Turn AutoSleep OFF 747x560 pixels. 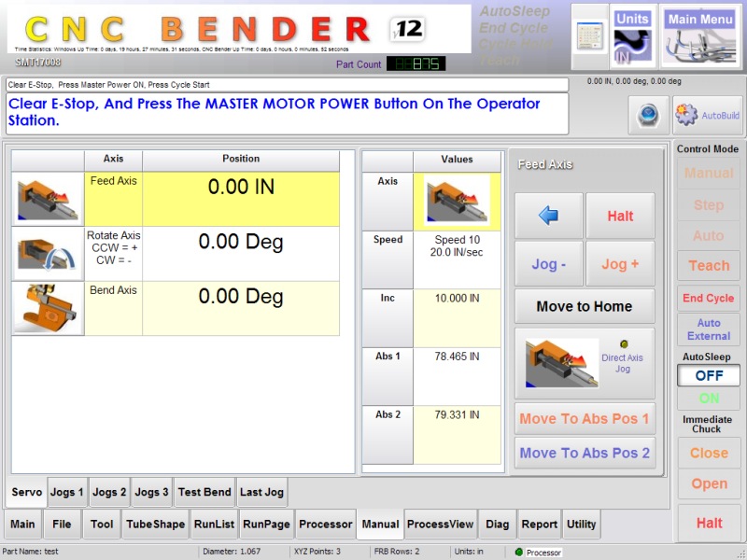coord(709,375)
